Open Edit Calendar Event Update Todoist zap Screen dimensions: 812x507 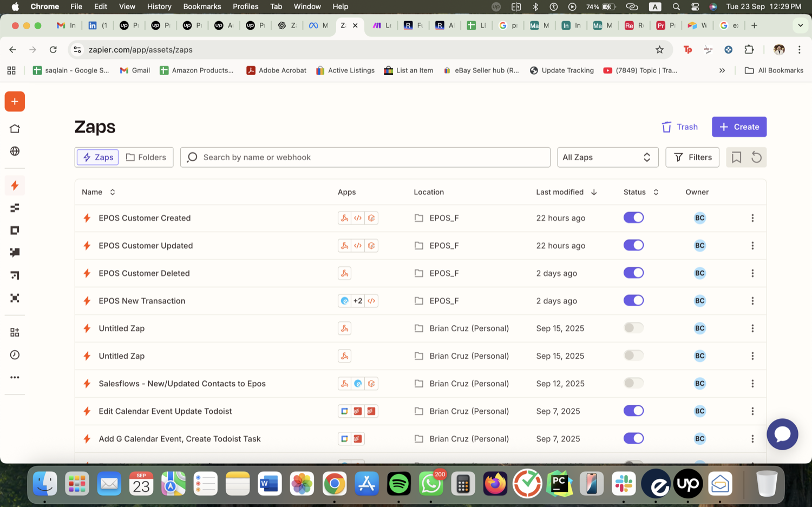[165, 411]
